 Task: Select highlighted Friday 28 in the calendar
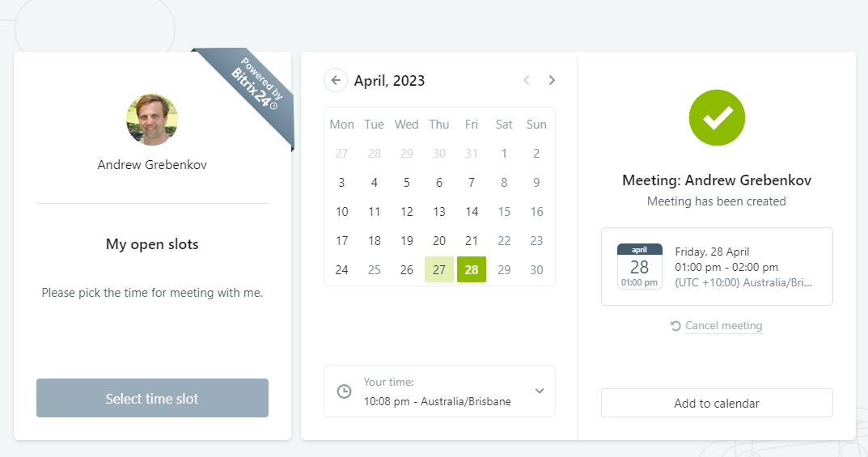472,270
